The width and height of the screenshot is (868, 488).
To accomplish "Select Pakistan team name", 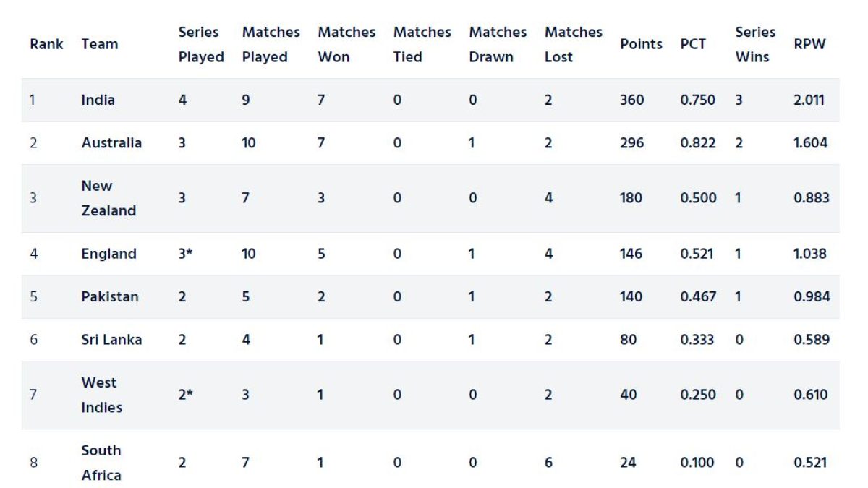I will (x=110, y=296).
